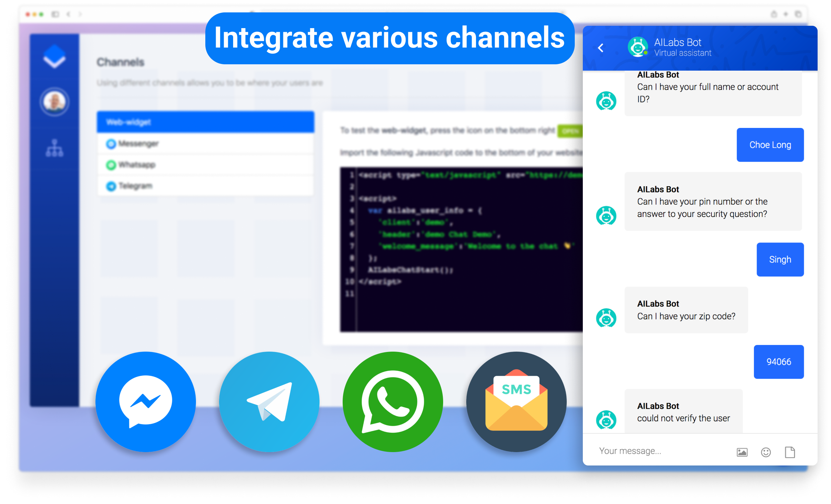Click the bot avatar beside could not verify message
The height and width of the screenshot is (504, 831).
pyautogui.click(x=606, y=420)
